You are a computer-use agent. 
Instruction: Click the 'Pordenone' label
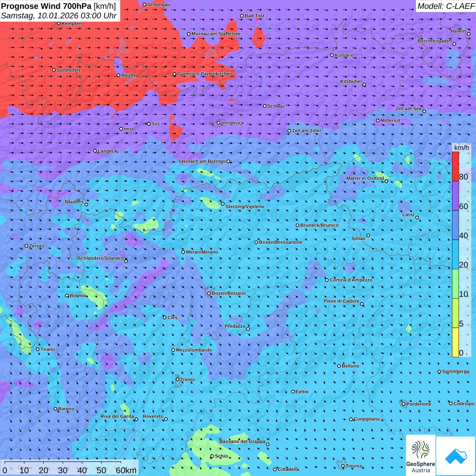(x=419, y=404)
